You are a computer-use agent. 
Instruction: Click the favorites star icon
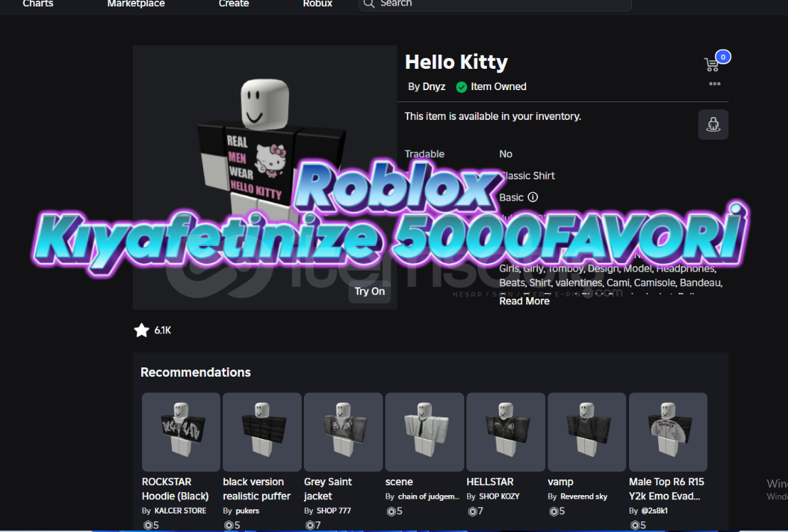[142, 330]
